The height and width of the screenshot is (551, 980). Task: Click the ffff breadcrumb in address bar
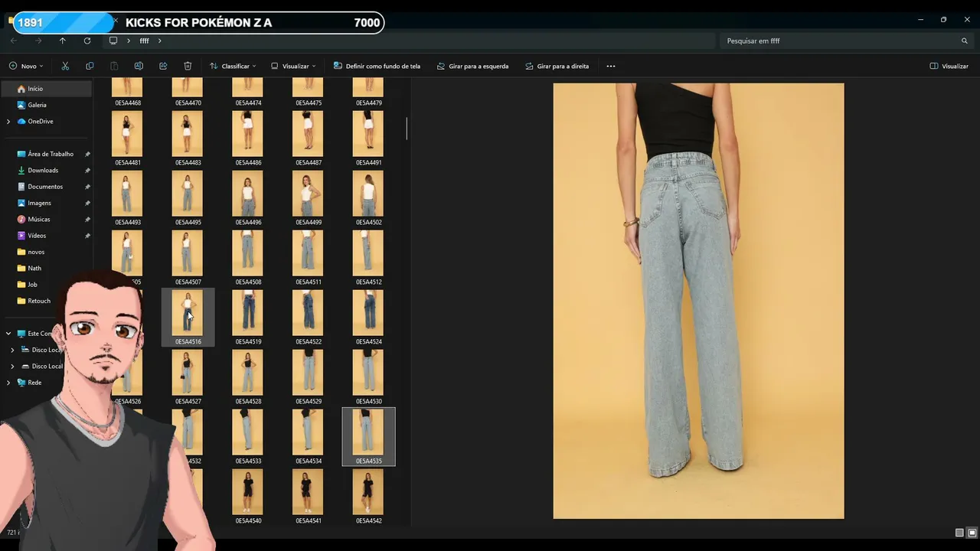[x=144, y=41]
